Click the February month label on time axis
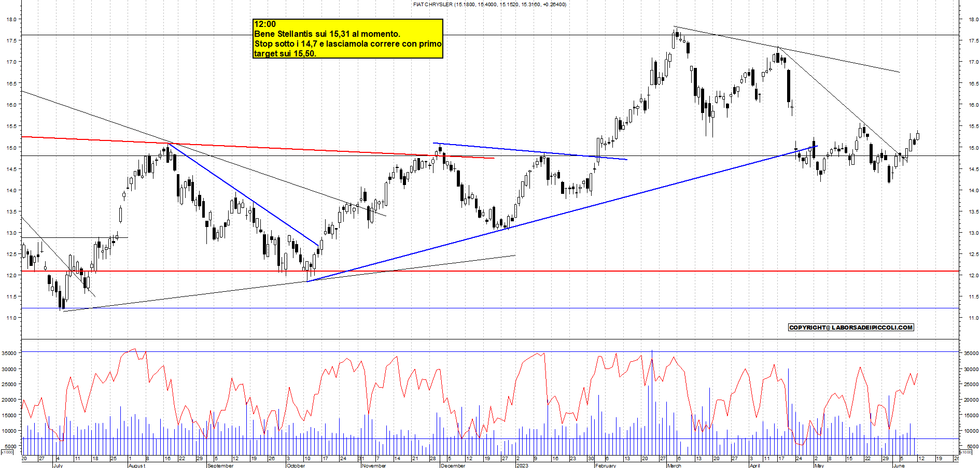Screen dimensions: 980x468 [x=606, y=465]
